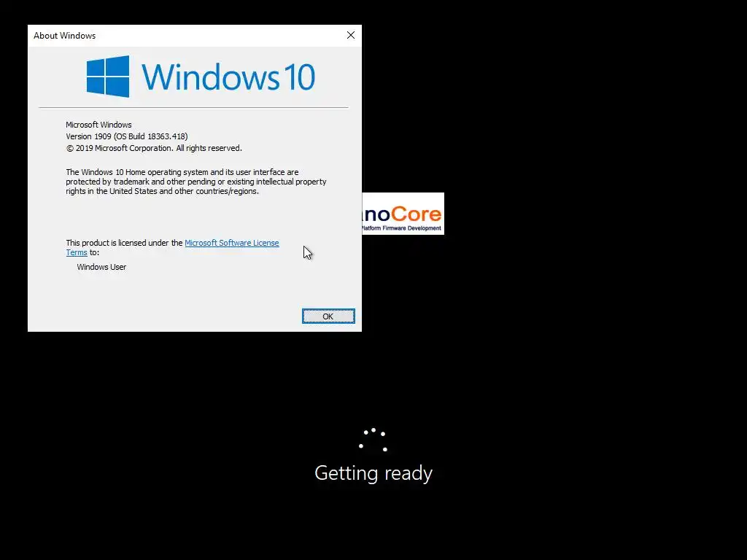Click the '© 2019 Microsoft Corporation' copyright line

tap(154, 148)
